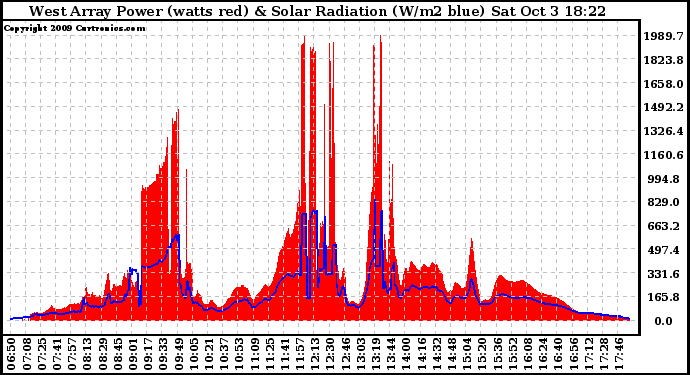Click the 17:46 time label
The height and width of the screenshot is (375, 690).
(619, 354)
